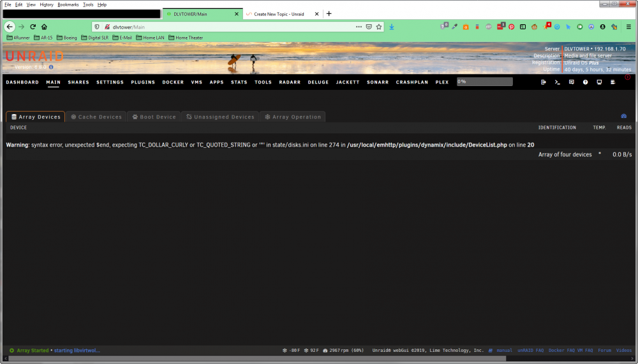Open the manual link in footer

coord(504,350)
